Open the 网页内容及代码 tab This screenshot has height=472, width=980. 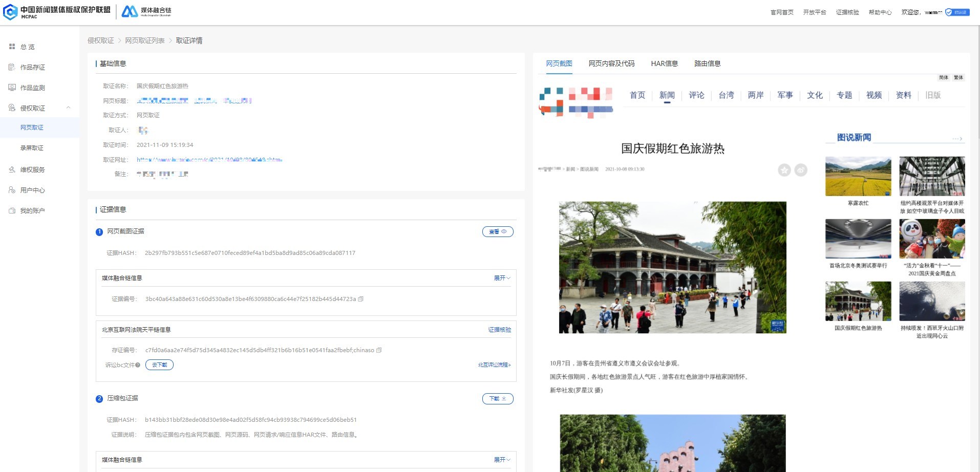tap(611, 63)
